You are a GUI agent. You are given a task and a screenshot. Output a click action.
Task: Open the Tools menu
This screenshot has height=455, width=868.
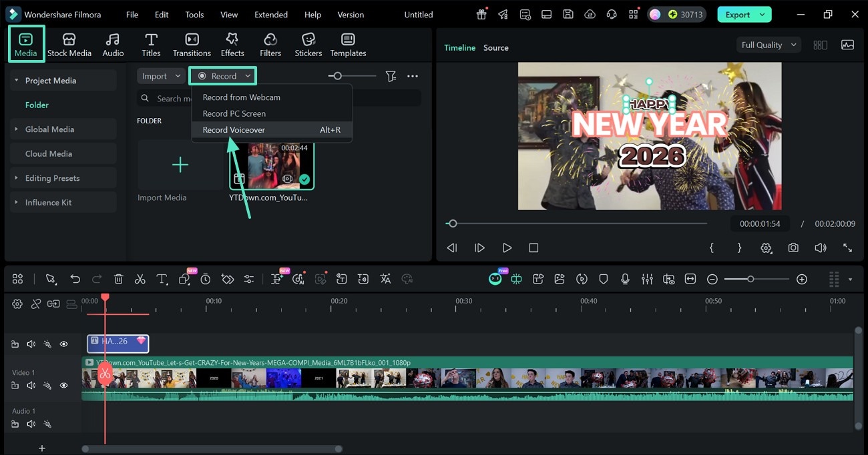(194, 15)
